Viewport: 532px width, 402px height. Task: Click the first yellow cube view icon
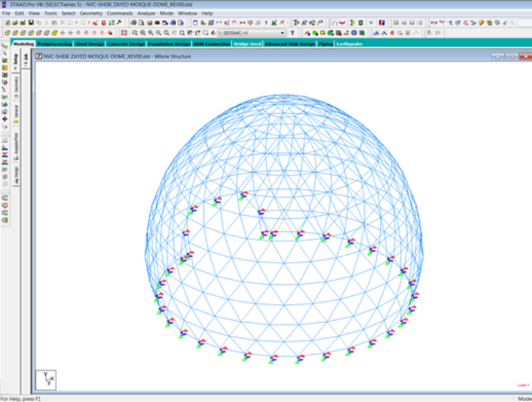tap(6, 33)
